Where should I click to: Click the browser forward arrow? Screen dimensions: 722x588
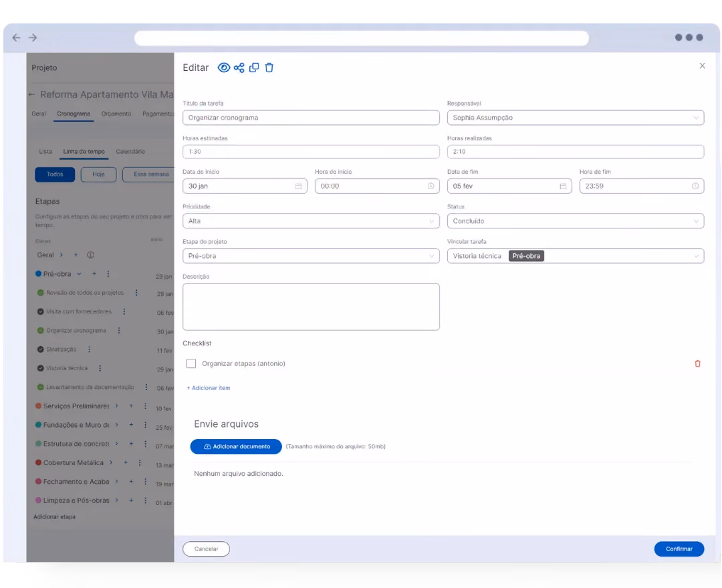[33, 37]
